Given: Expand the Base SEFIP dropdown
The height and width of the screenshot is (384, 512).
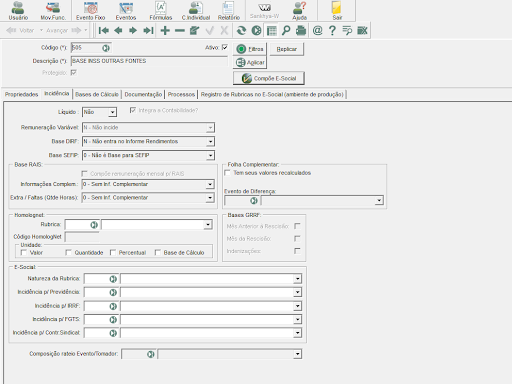Looking at the screenshot, I should pos(210,155).
